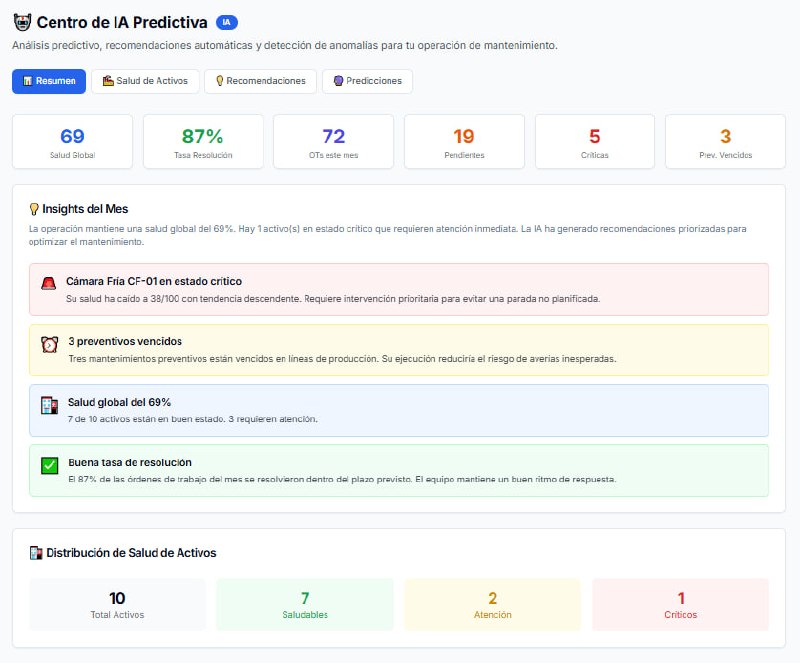Click the subtitle starting 'Análisis predictivo, recomendaciones automáticas'
800x663 pixels.
pos(285,45)
